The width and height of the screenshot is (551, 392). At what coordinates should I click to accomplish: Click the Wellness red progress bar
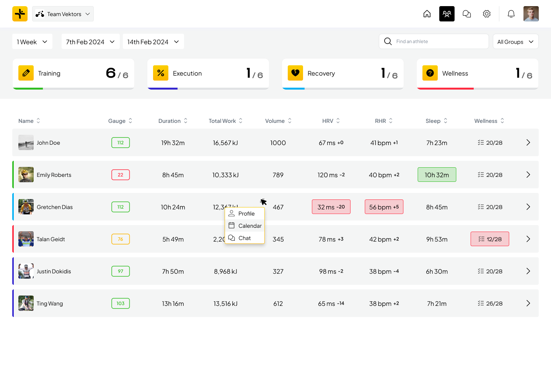point(445,88)
